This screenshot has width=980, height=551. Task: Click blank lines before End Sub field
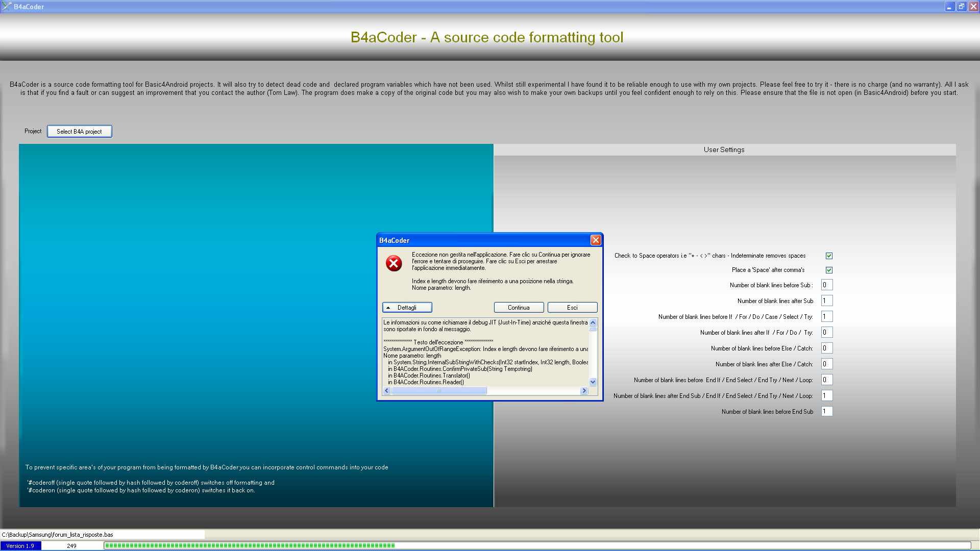point(827,412)
